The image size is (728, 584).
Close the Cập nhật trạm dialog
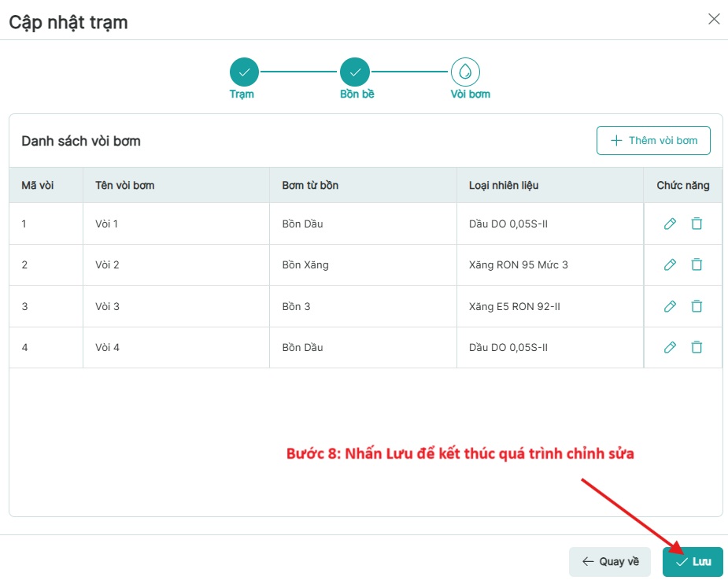click(714, 20)
